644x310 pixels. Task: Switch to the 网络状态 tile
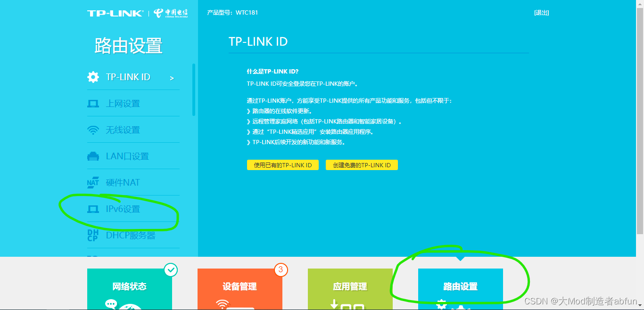(x=130, y=289)
